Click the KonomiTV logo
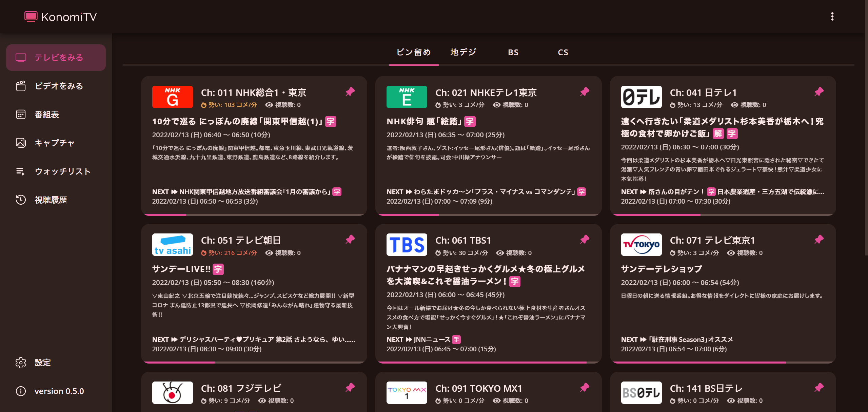The height and width of the screenshot is (412, 868). coord(61,17)
